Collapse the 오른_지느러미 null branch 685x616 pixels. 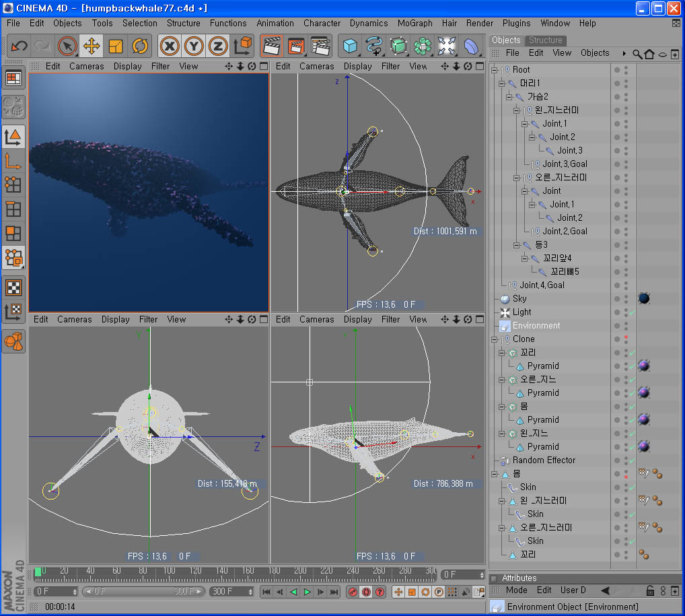click(x=517, y=178)
